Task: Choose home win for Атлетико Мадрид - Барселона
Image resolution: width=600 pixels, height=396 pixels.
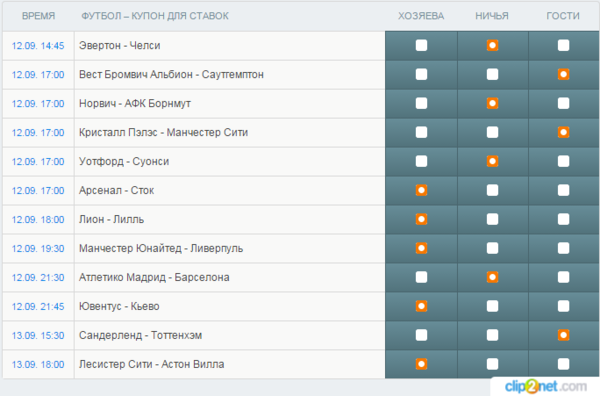Action: [x=421, y=277]
